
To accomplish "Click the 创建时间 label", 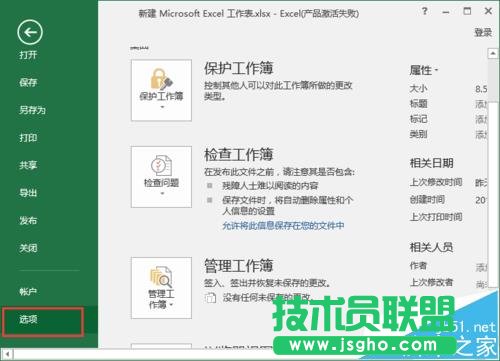I will click(427, 200).
